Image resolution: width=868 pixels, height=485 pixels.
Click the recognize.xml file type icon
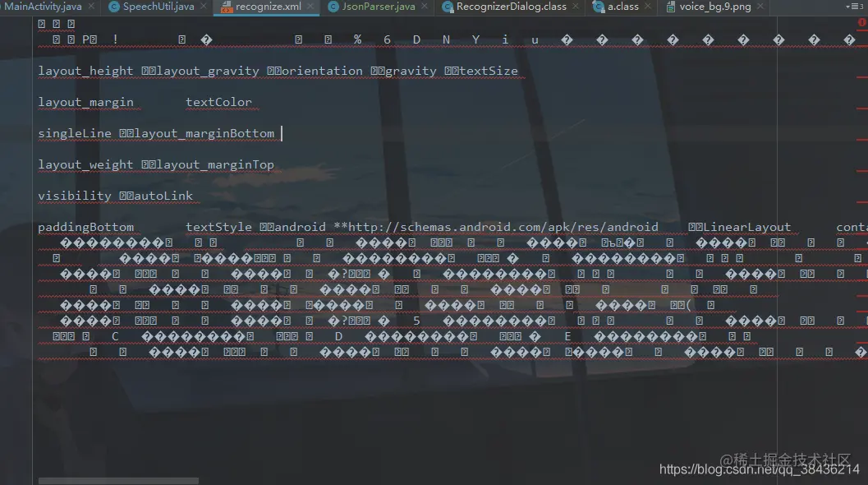tap(226, 7)
